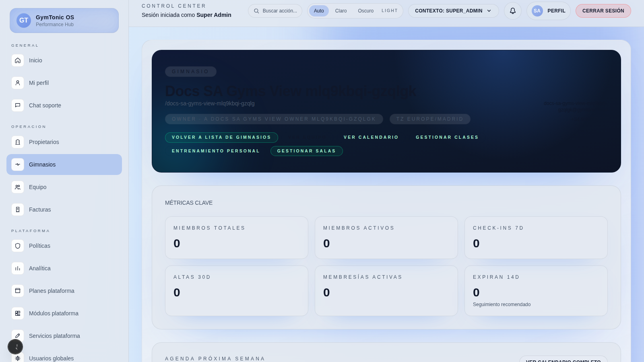Click the Mi perfil person icon

(x=18, y=83)
